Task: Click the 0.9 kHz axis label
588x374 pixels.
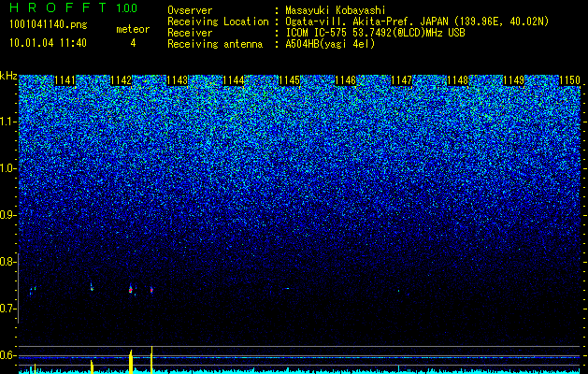Action: point(7,215)
